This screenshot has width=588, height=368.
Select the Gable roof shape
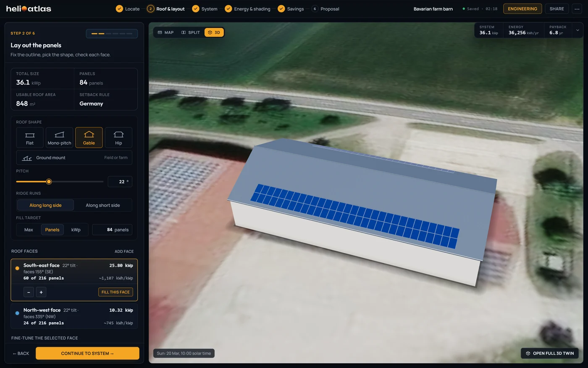tap(89, 138)
